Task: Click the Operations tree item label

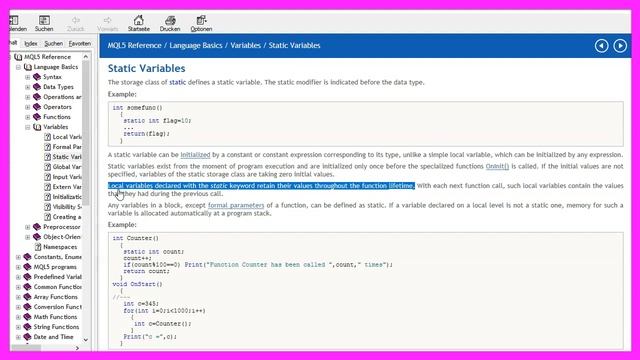Action: click(62, 97)
